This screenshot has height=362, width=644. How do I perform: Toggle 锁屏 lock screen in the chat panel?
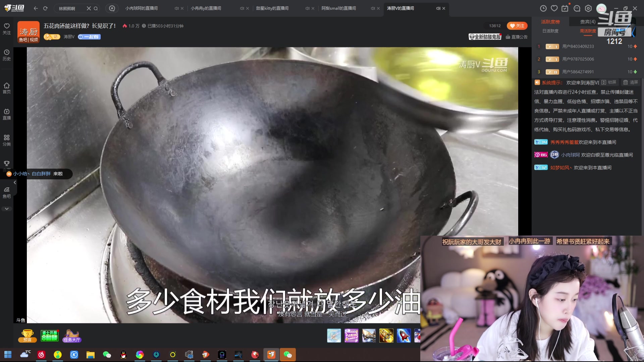click(x=609, y=82)
